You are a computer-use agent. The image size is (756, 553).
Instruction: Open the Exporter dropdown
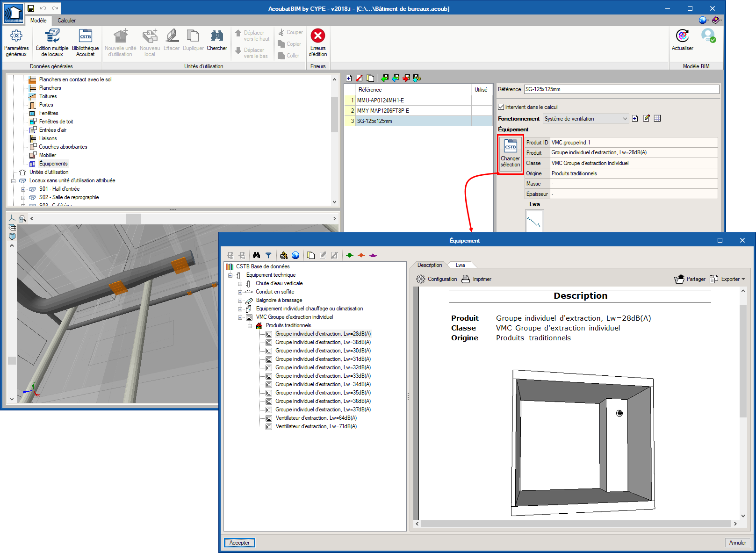point(727,279)
